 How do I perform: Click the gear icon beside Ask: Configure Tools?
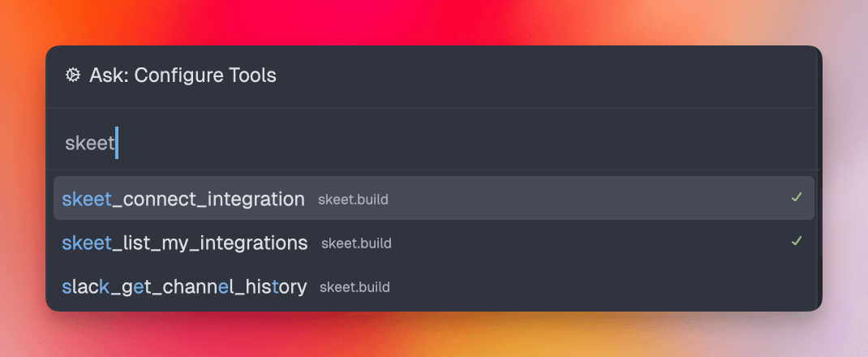[72, 75]
